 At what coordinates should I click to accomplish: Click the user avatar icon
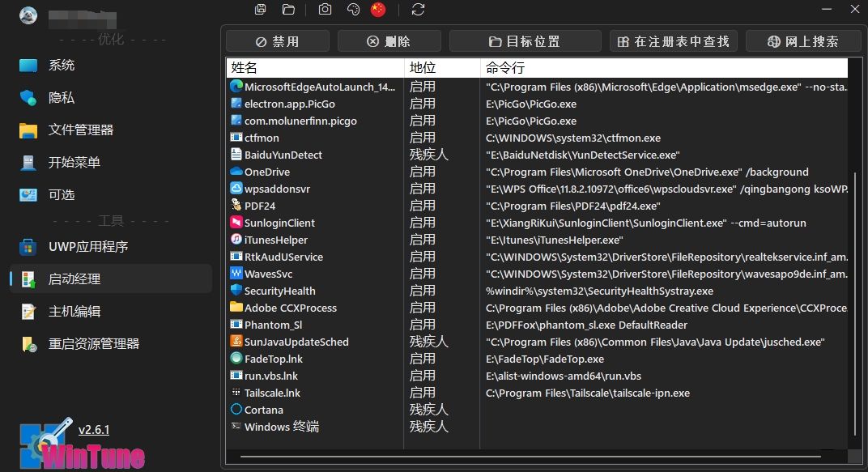pyautogui.click(x=28, y=15)
